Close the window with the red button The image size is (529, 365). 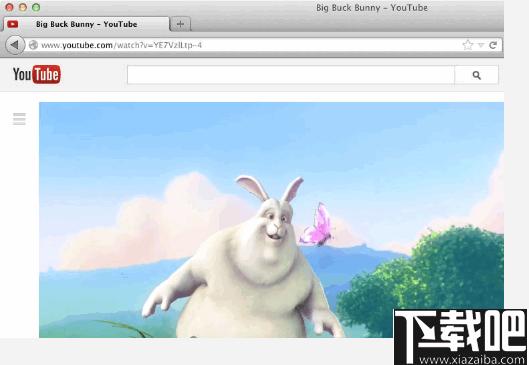pyautogui.click(x=9, y=7)
